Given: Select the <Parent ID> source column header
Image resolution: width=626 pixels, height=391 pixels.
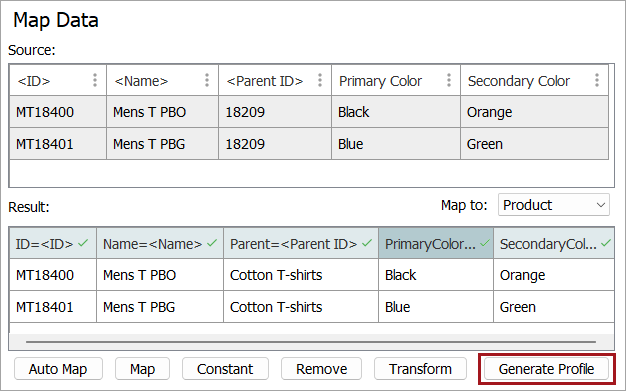Looking at the screenshot, I should (275, 80).
